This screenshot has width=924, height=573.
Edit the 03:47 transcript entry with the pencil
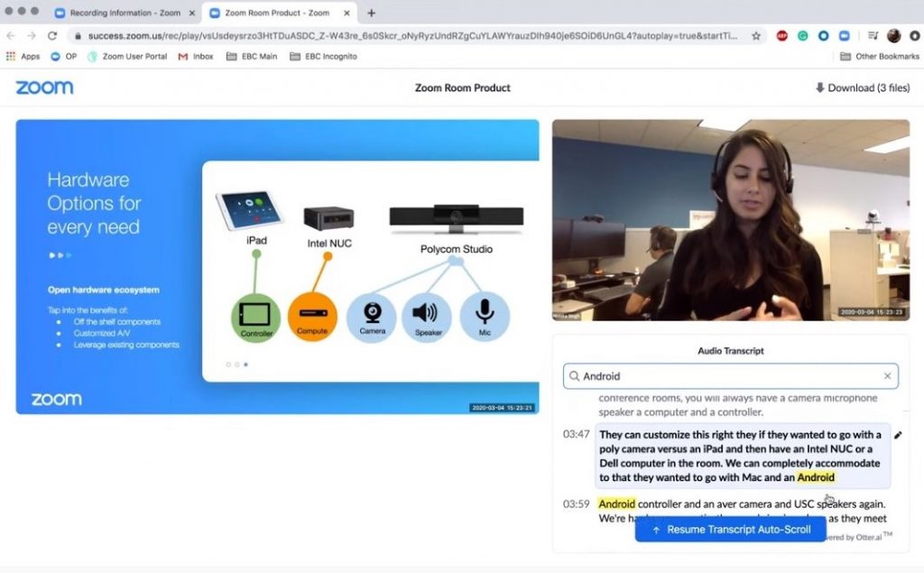898,435
